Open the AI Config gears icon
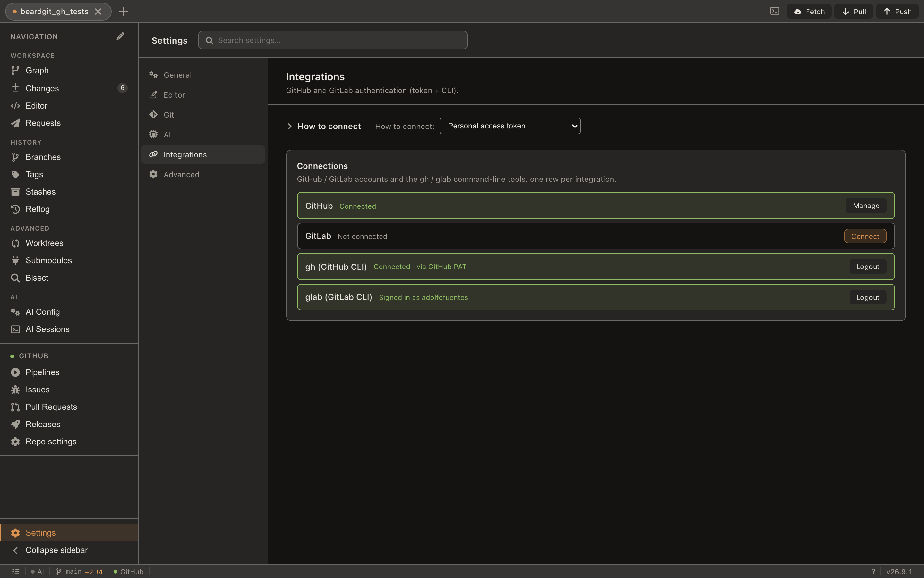The image size is (924, 578). click(15, 312)
